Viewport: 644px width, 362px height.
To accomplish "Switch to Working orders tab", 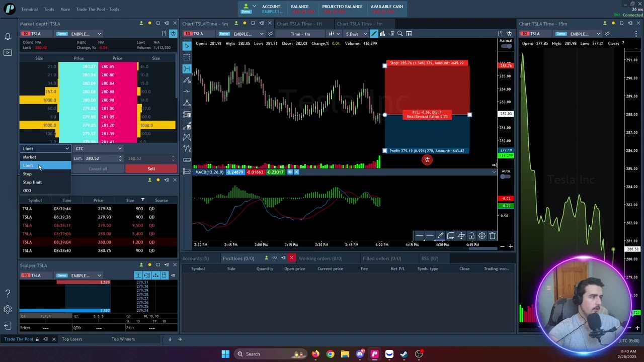I will (x=320, y=258).
